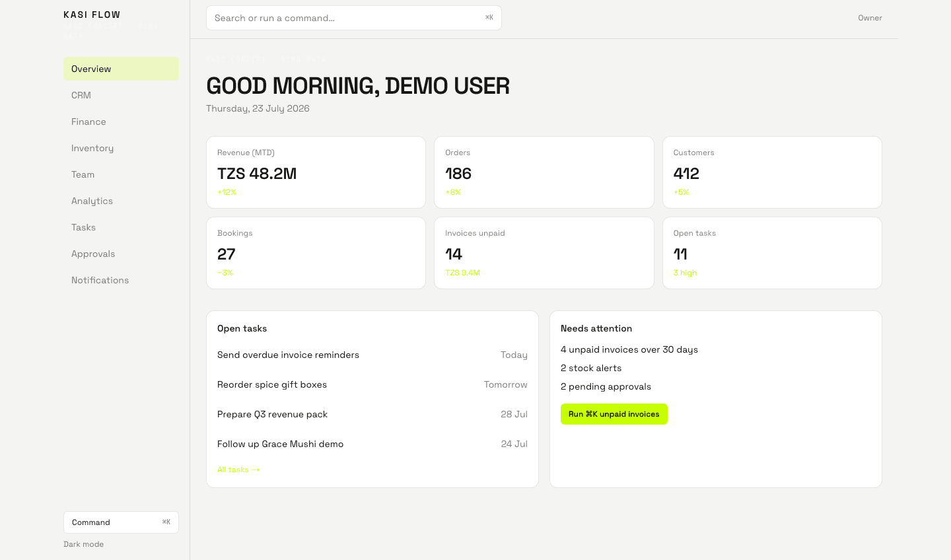Toggle Dark mode

pos(84,544)
